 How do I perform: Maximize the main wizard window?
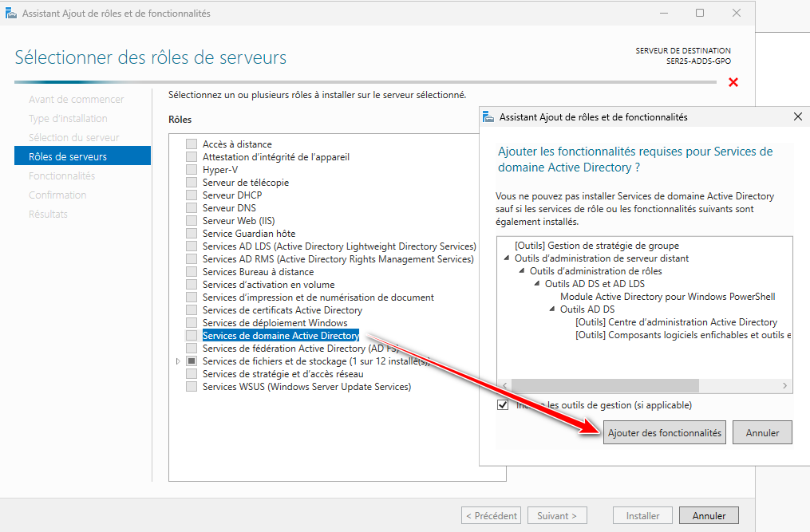point(699,13)
